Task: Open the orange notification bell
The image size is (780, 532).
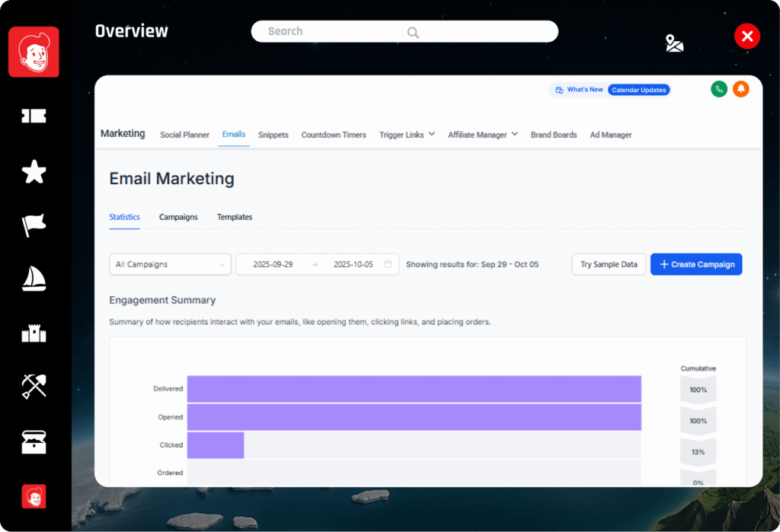Action: point(740,89)
